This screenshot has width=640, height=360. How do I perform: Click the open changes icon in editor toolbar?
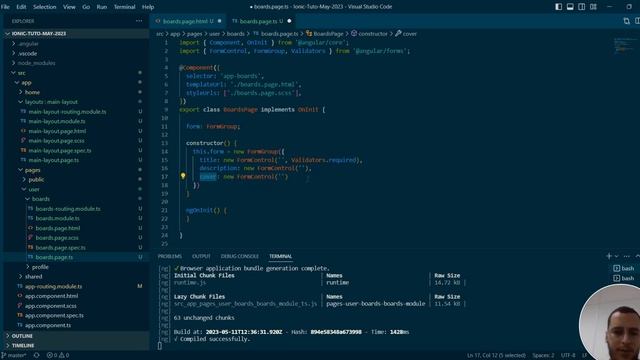pyautogui.click(x=627, y=21)
